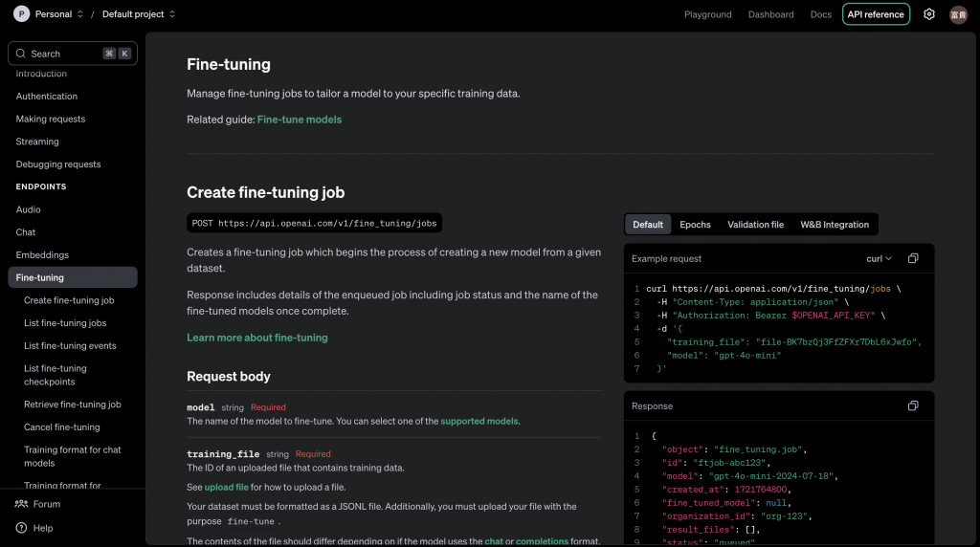Viewport: 980px width, 547px height.
Task: Click the API reference button
Action: 876,14
